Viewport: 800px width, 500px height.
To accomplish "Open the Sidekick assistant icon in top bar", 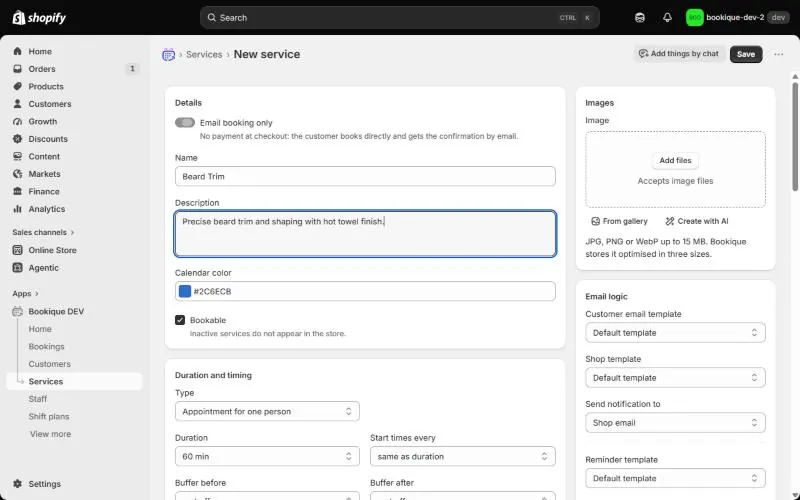I will click(640, 18).
